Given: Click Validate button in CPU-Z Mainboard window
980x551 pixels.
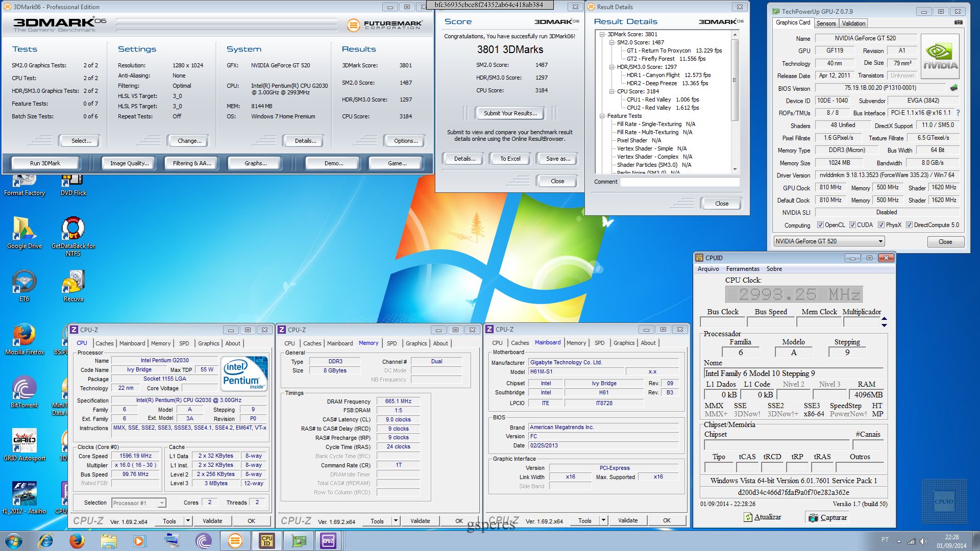Looking at the screenshot, I should coord(628,521).
